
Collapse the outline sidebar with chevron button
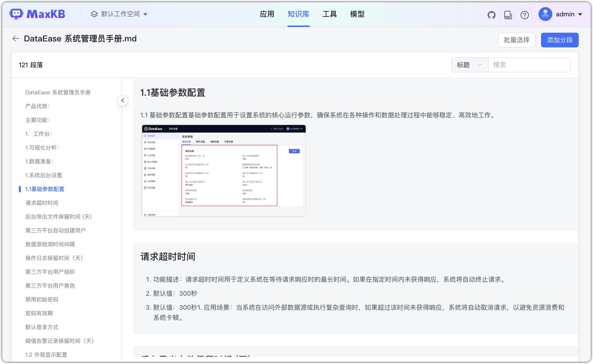coord(123,100)
